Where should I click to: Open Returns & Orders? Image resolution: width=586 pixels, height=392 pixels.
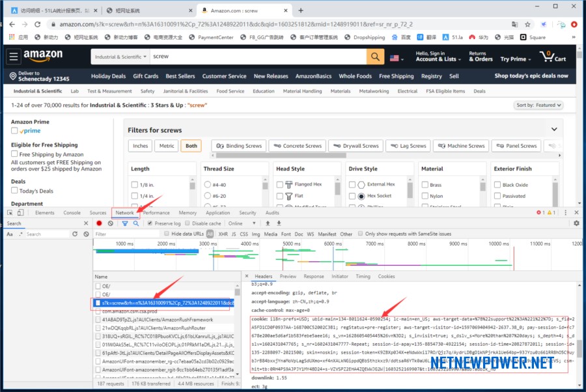click(481, 57)
